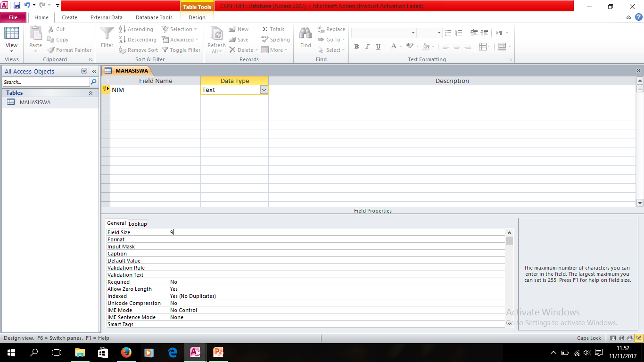Screen dimensions: 644x362
Task: Open the Delete dropdown arrow
Action: coord(256,50)
